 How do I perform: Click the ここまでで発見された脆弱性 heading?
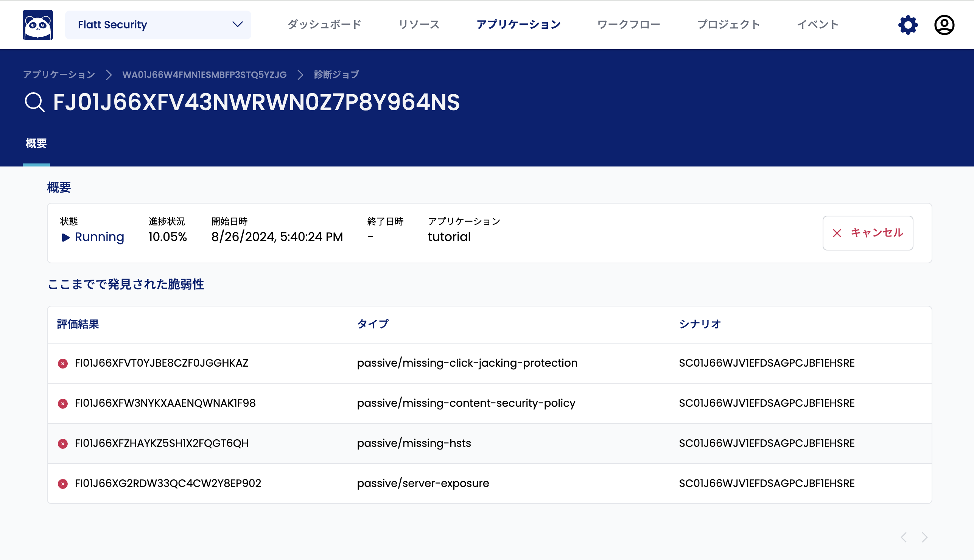pos(126,284)
